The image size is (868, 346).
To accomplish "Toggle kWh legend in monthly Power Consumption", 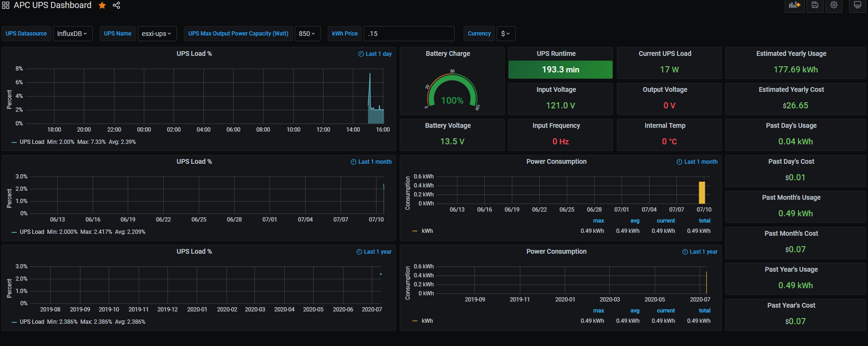I will (x=427, y=231).
